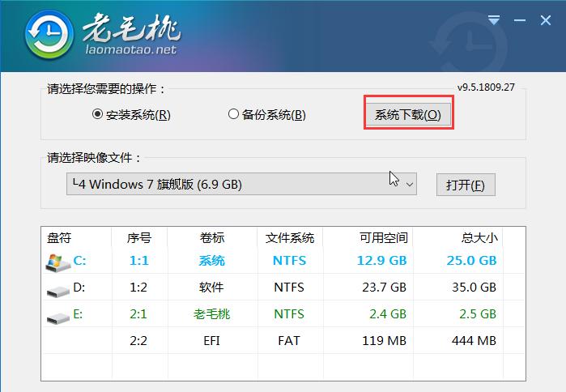
Task: Click the 119 MB free space value
Action: (x=384, y=340)
